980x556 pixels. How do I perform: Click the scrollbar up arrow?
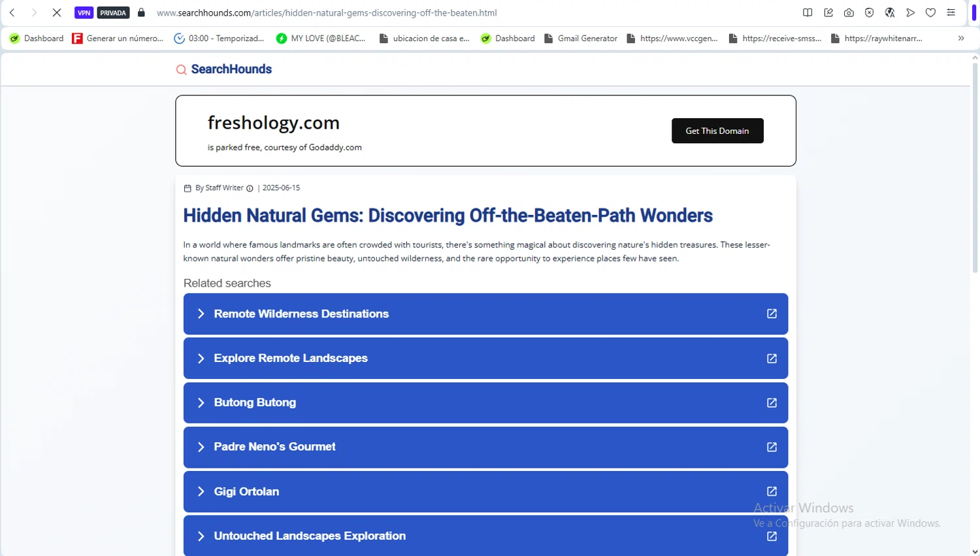pos(975,57)
